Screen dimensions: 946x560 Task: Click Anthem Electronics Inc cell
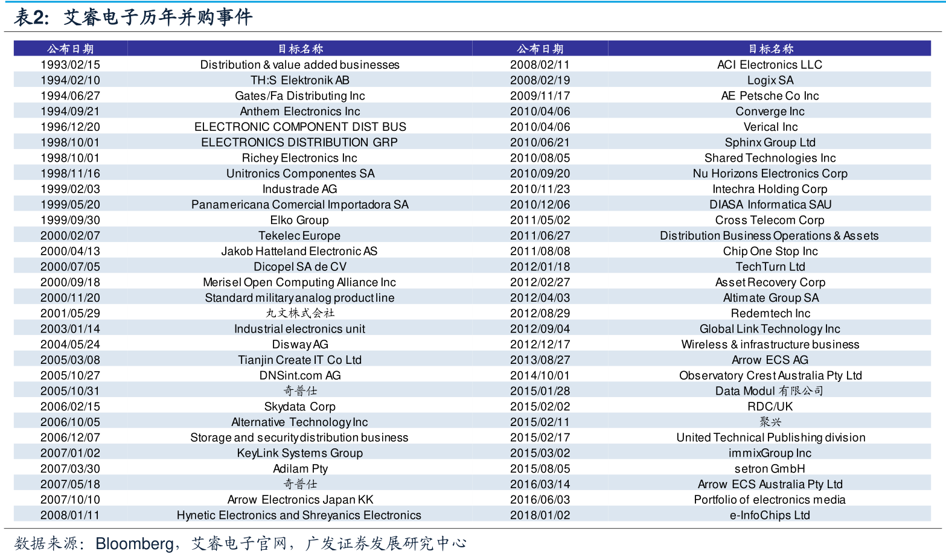pos(300,112)
